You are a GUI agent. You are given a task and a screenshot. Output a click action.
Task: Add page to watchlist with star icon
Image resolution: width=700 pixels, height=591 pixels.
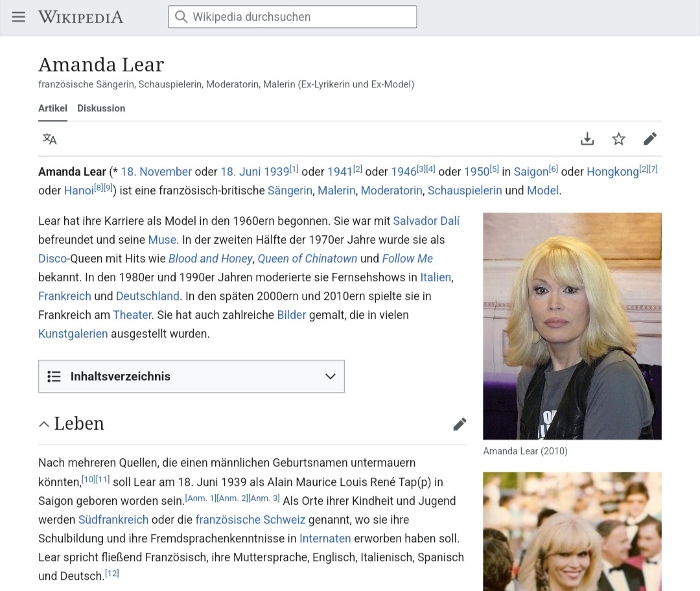[619, 139]
